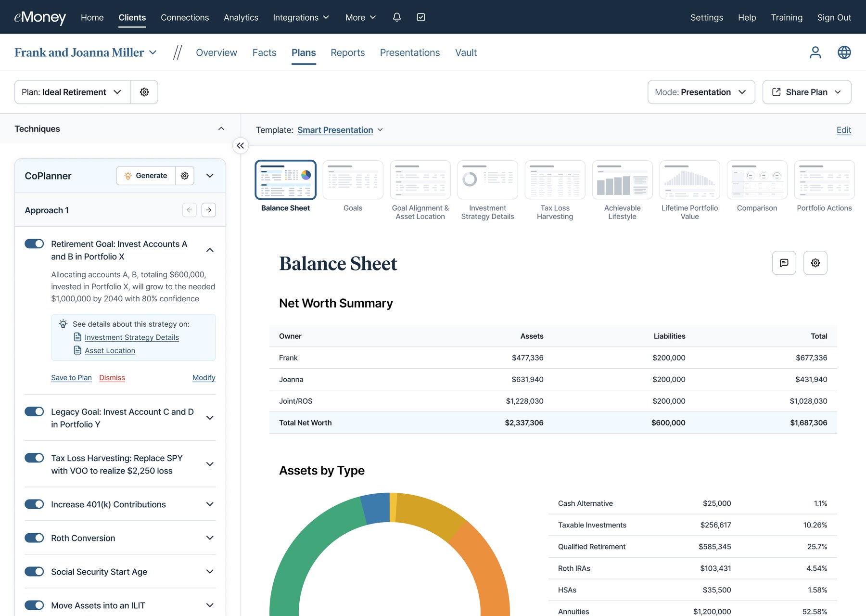This screenshot has width=866, height=616.
Task: Open the Frank and Joanna Miller client dropdown
Action: pyautogui.click(x=86, y=52)
